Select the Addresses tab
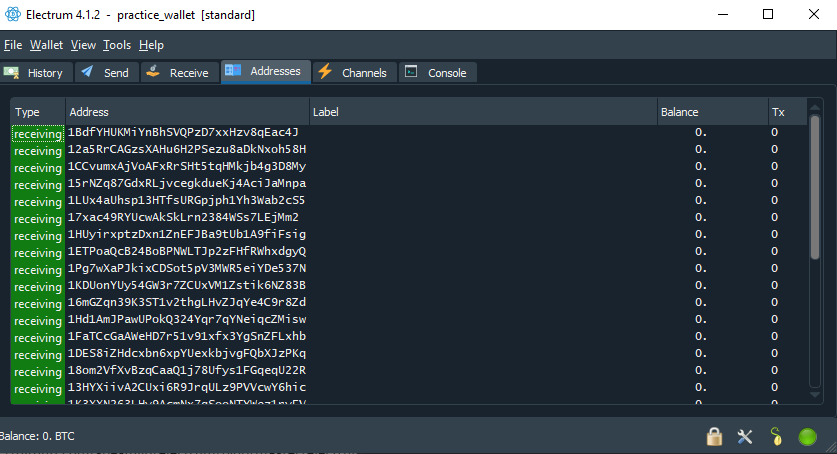Image resolution: width=837 pixels, height=454 pixels. [x=266, y=71]
